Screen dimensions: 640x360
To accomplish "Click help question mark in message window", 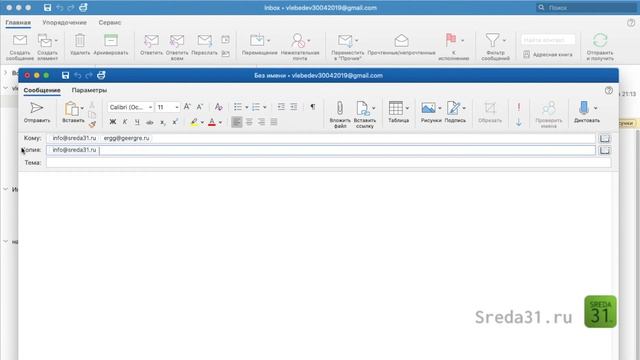I will [609, 91].
